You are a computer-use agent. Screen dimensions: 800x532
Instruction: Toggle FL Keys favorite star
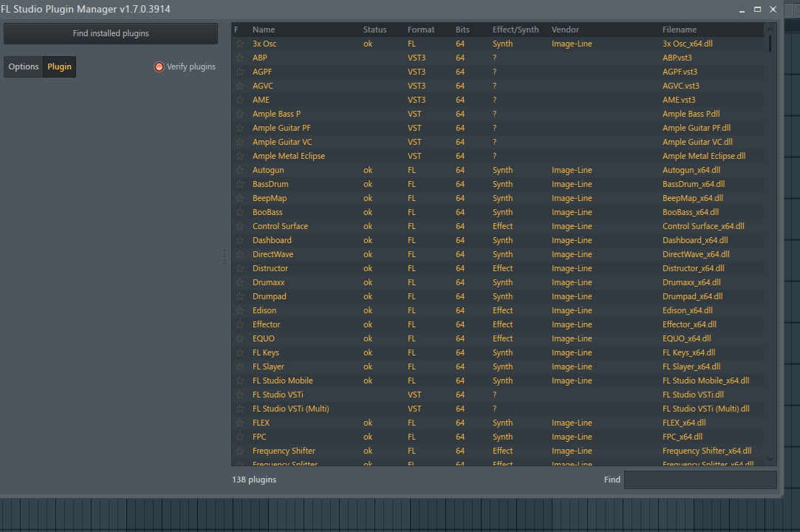point(239,352)
